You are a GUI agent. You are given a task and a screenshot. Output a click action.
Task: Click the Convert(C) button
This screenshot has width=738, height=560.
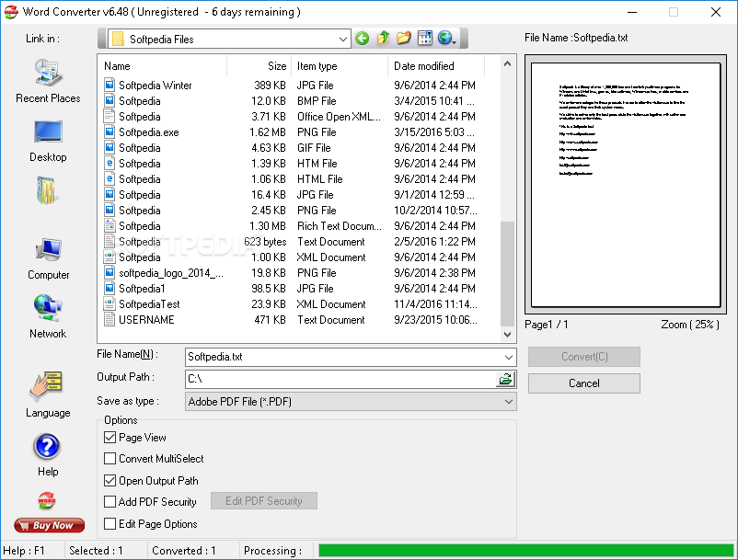[584, 357]
